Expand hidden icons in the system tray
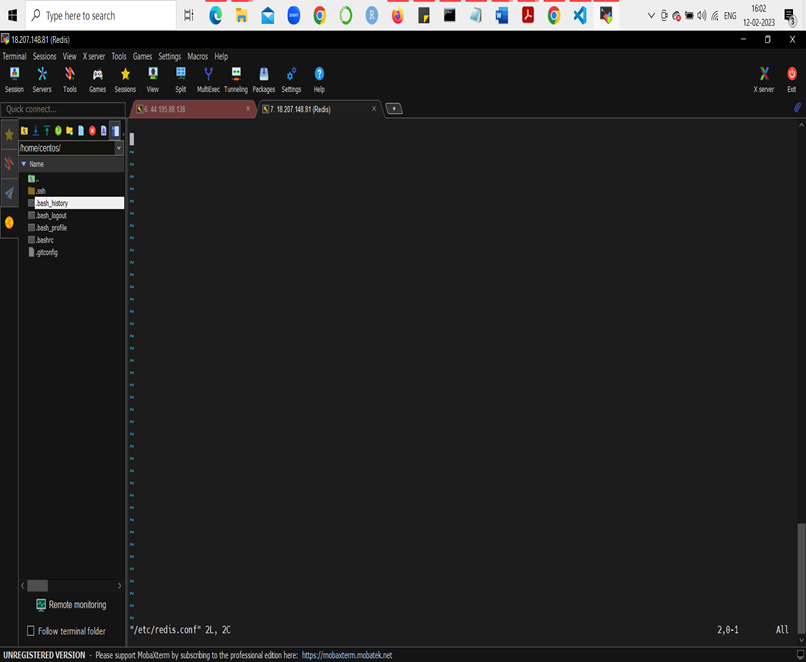This screenshot has height=662, width=806. tap(651, 15)
